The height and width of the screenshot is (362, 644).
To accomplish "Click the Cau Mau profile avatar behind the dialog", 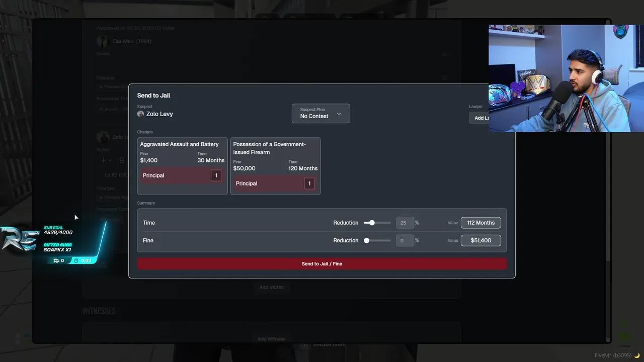I will coord(103,41).
